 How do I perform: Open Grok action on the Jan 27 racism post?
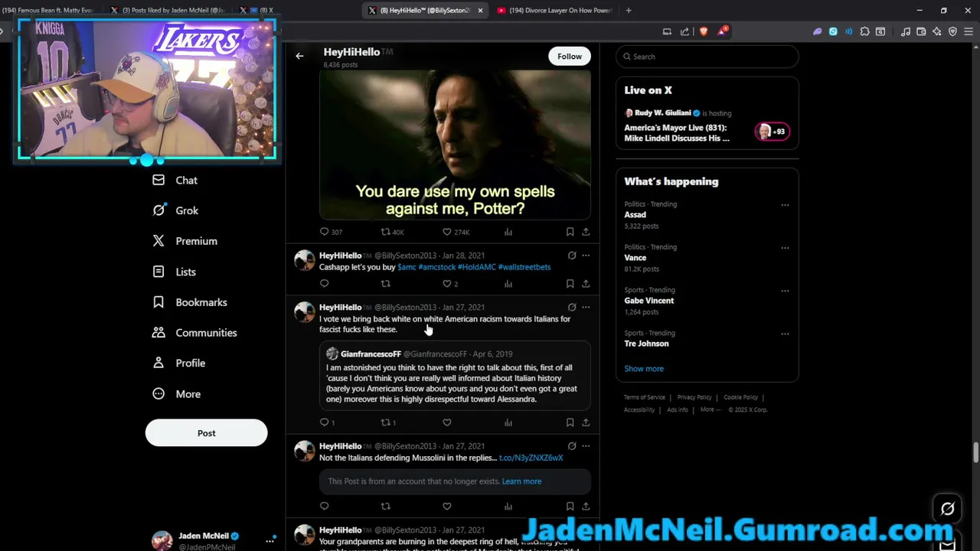coord(572,308)
